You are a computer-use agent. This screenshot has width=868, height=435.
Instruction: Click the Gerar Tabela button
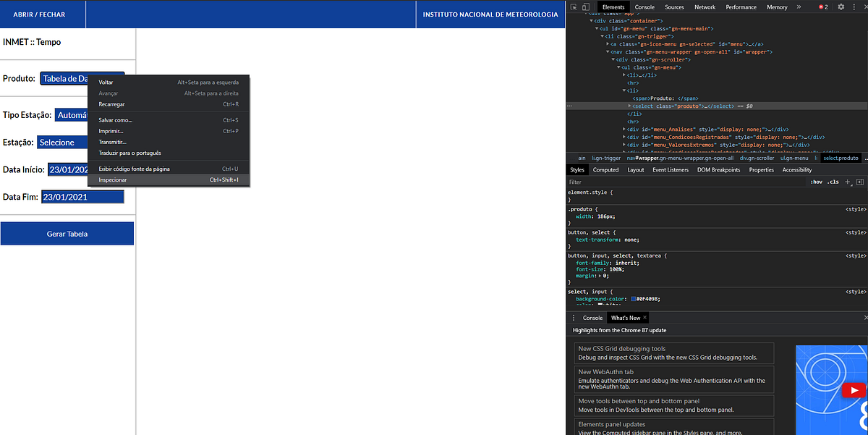(67, 234)
